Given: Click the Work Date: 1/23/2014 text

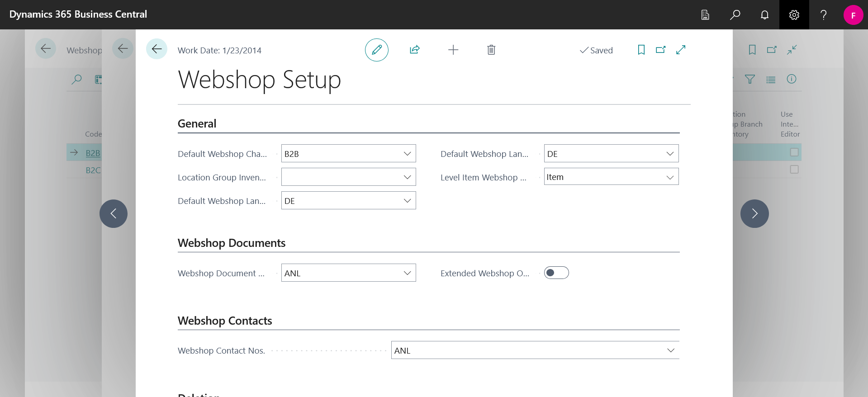Looking at the screenshot, I should click(x=219, y=50).
